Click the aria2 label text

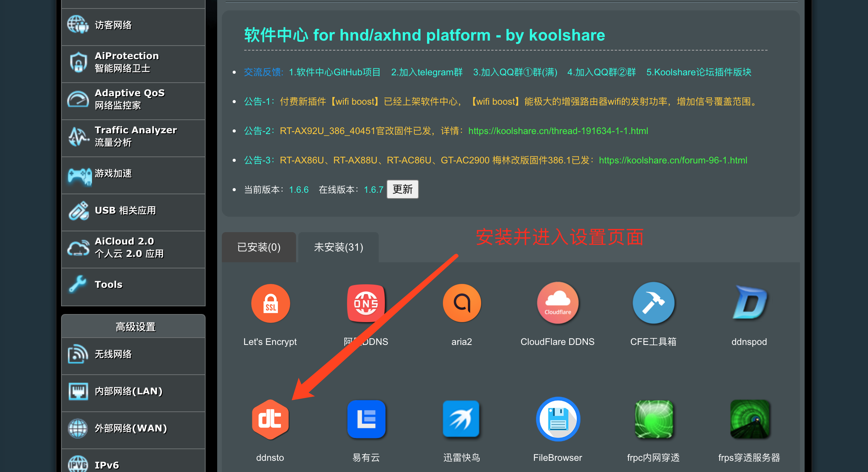click(462, 342)
